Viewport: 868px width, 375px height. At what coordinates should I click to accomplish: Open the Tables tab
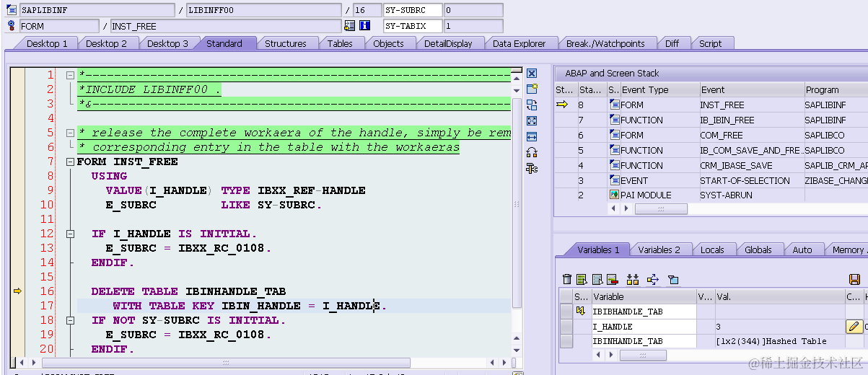pyautogui.click(x=340, y=43)
